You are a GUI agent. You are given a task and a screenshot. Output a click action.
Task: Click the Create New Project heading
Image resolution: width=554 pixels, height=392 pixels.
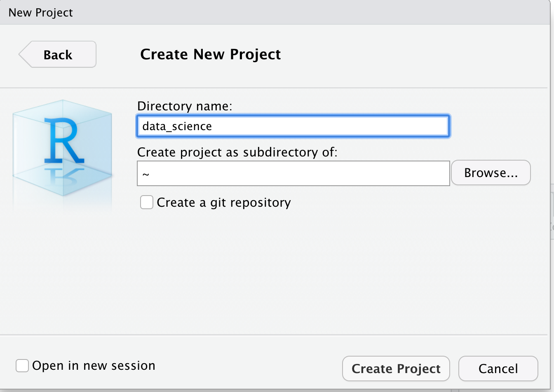(x=211, y=54)
